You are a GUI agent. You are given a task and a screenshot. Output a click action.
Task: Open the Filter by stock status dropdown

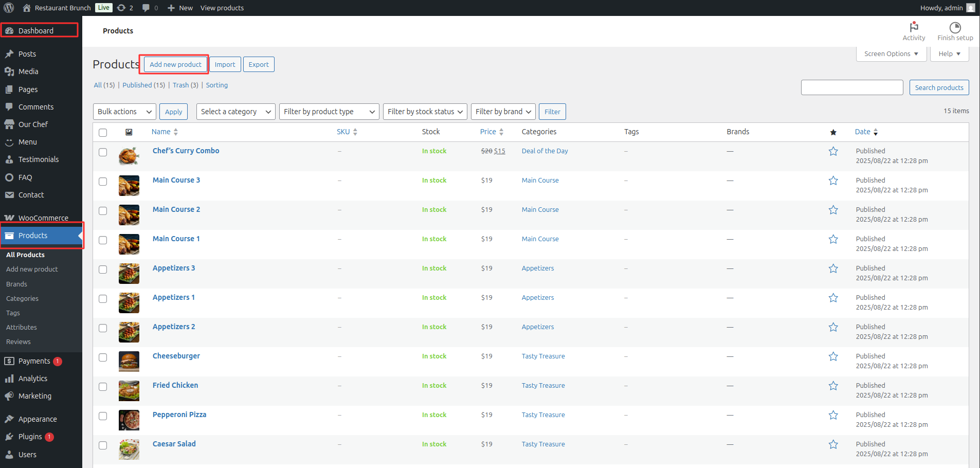pyautogui.click(x=425, y=112)
